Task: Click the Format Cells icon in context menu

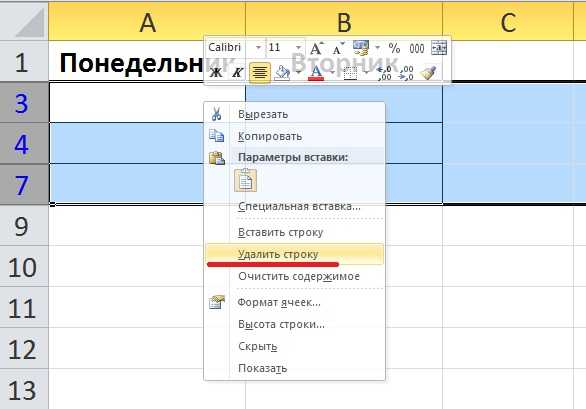Action: coord(217,302)
